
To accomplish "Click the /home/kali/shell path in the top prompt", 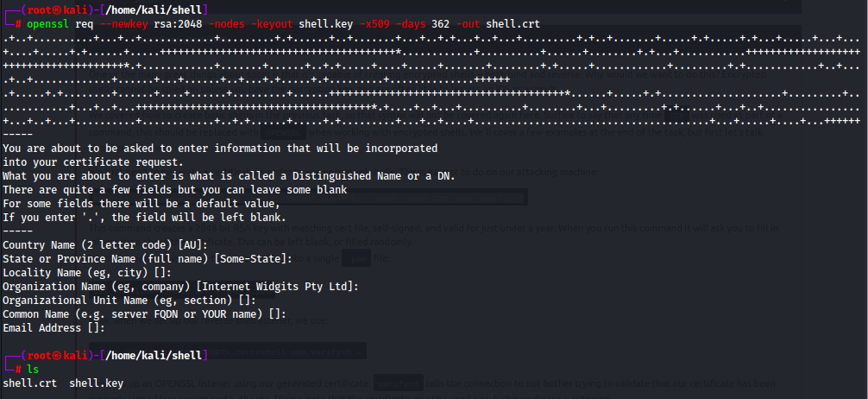I will (154, 9).
